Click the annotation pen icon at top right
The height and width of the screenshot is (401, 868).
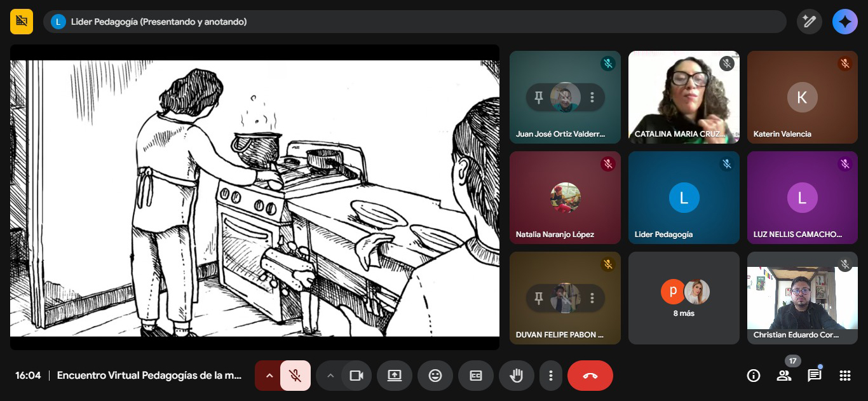pyautogui.click(x=809, y=22)
